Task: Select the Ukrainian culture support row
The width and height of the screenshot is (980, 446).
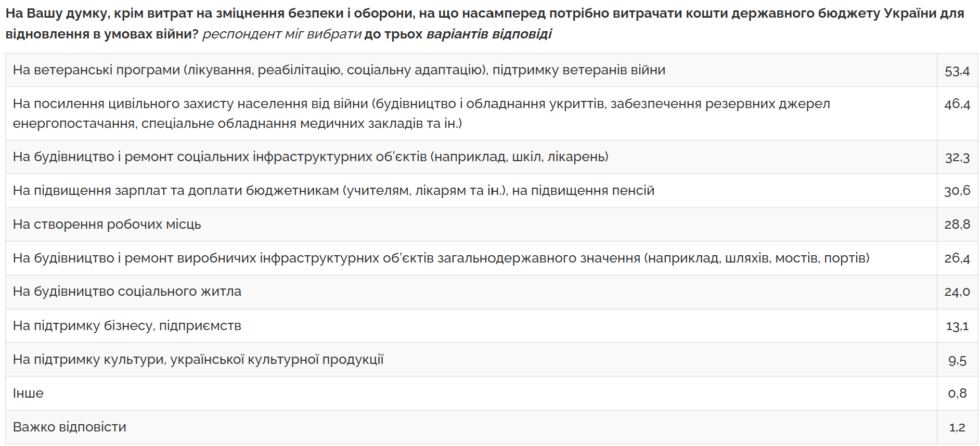Action: 198,359
